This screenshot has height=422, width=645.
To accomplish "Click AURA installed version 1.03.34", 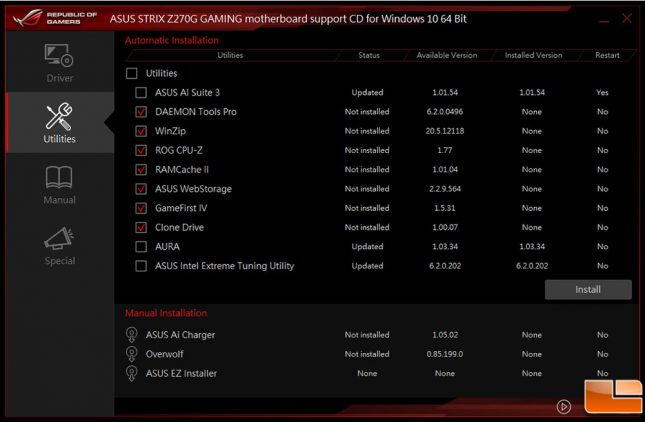I will coord(532,247).
